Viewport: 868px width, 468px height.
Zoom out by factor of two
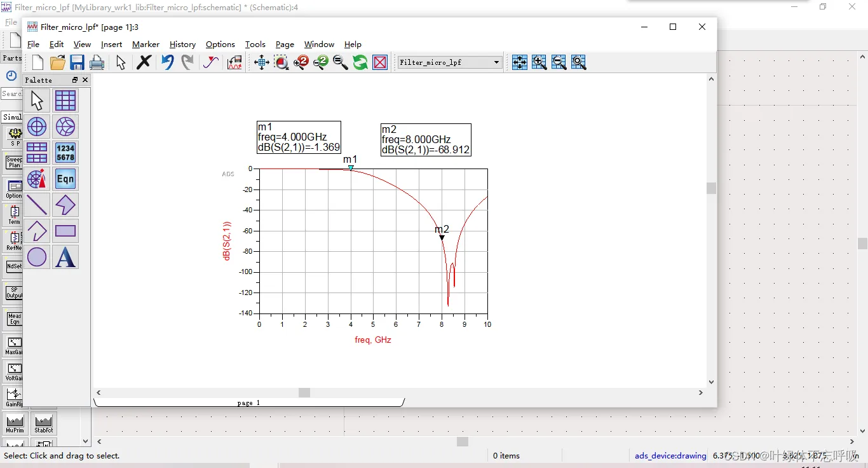[321, 62]
